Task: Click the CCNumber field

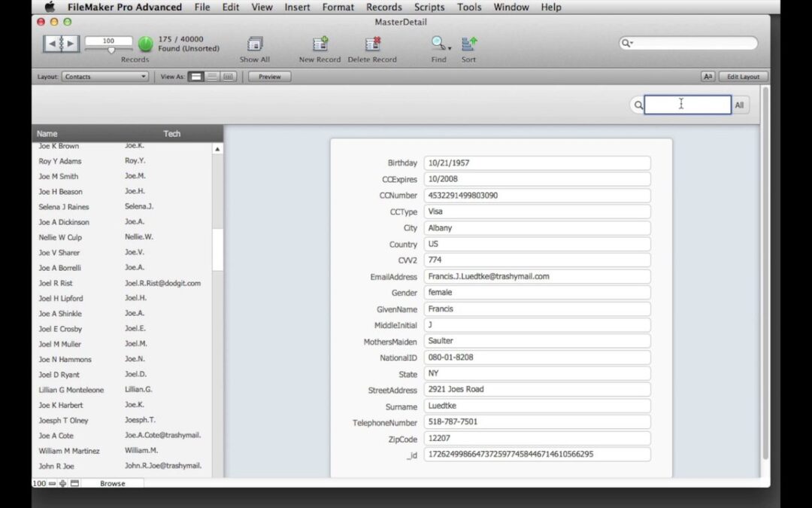Action: tap(537, 196)
